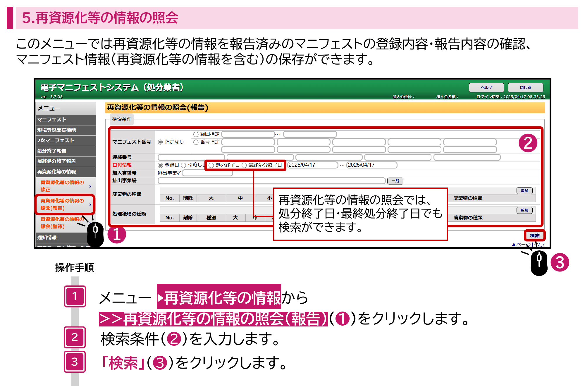Click the 排出事業場 text field
Viewport: 585px width, 392px height.
tap(272, 181)
